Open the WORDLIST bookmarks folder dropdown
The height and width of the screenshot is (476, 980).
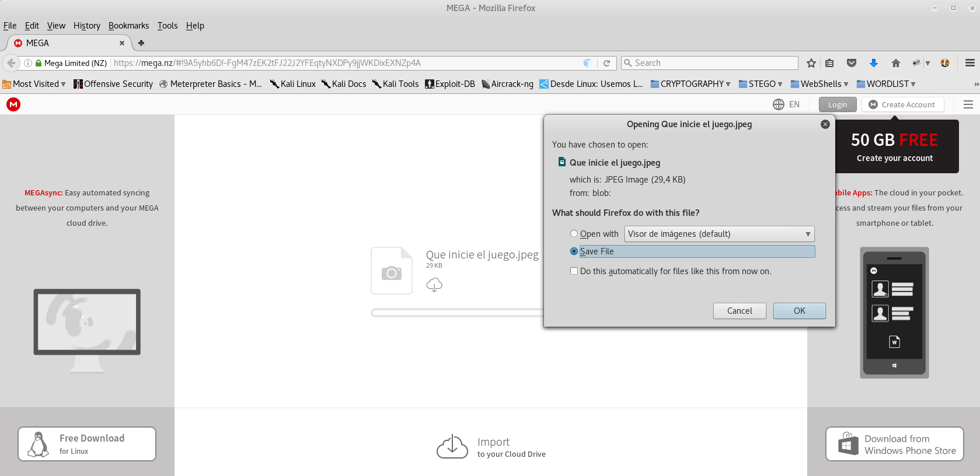[886, 84]
